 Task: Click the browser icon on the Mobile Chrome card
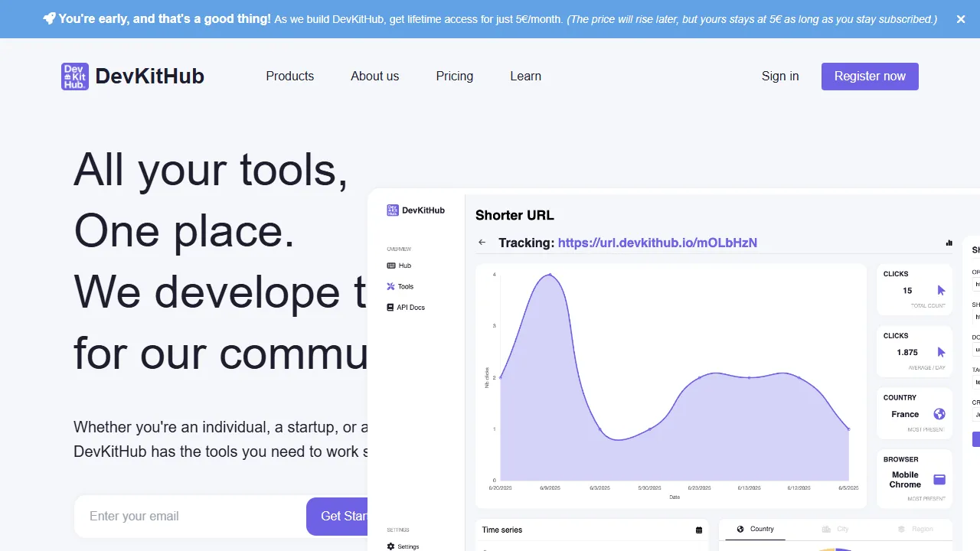click(939, 478)
